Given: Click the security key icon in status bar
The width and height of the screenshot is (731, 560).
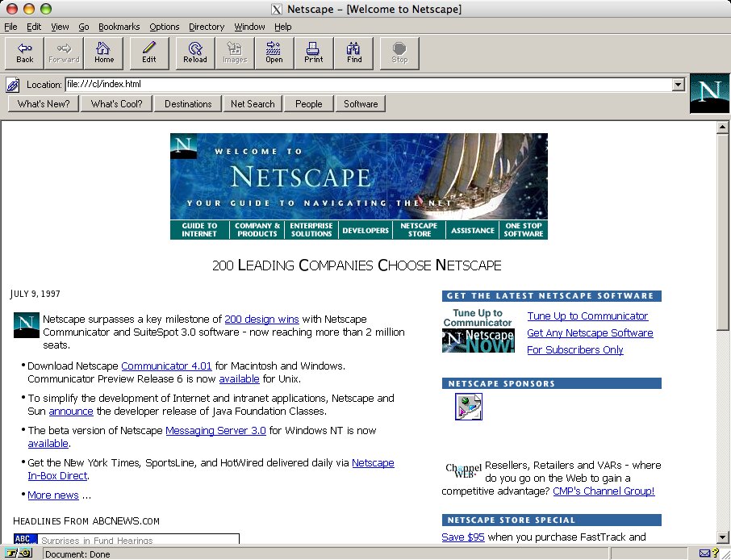Looking at the screenshot, I should click(19, 554).
